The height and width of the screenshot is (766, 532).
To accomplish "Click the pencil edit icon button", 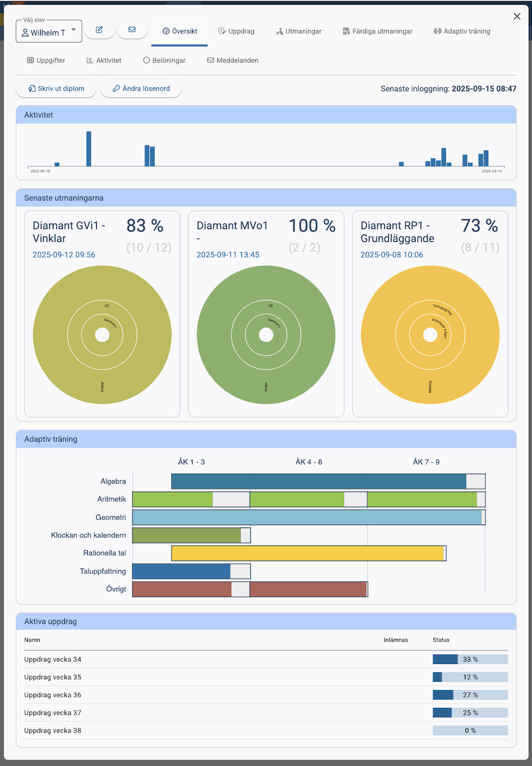I will [99, 30].
